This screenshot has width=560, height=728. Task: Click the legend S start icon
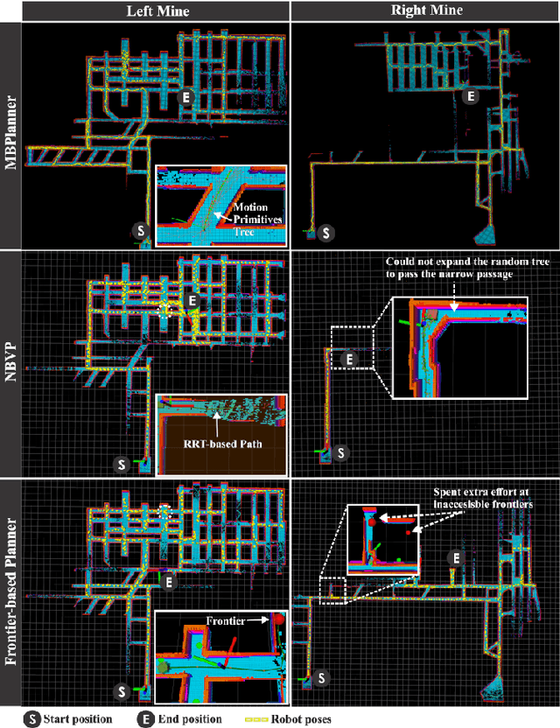[32, 719]
